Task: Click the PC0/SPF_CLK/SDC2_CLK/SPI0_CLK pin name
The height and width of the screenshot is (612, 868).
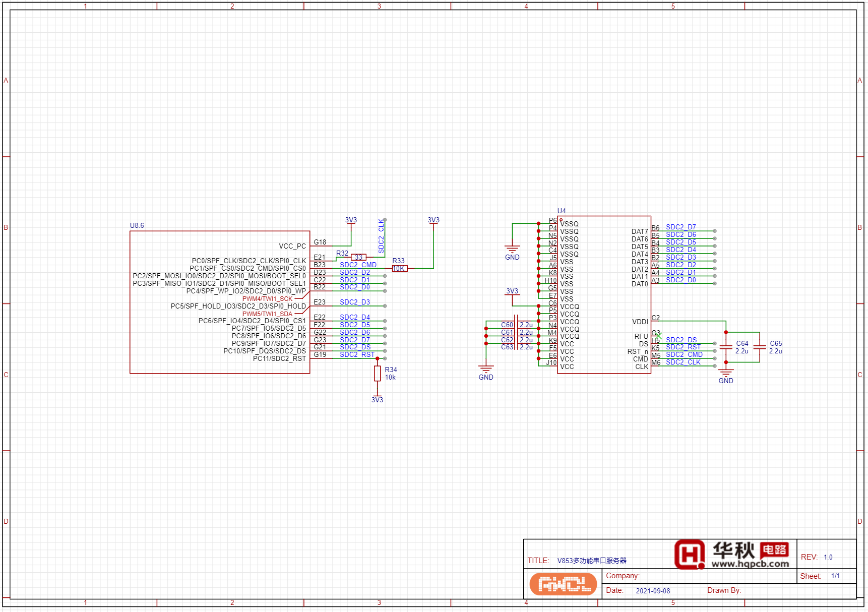Action: point(249,261)
